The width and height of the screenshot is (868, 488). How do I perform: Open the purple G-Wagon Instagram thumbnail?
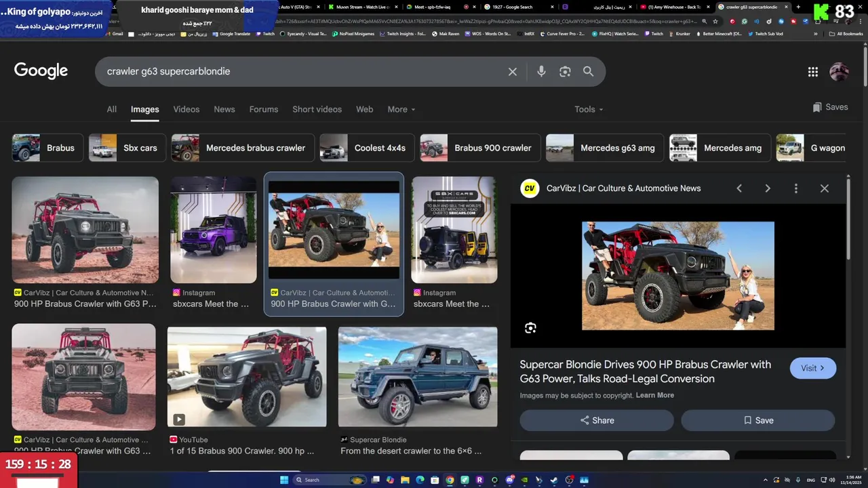(x=214, y=230)
